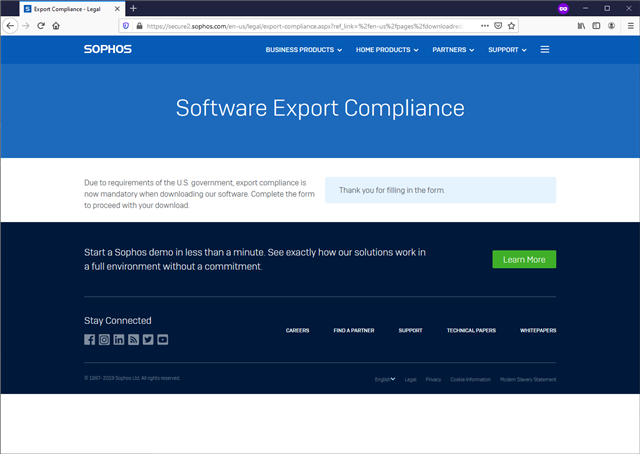The image size is (640, 454).
Task: Open the tracking protection shield icon
Action: (x=126, y=26)
